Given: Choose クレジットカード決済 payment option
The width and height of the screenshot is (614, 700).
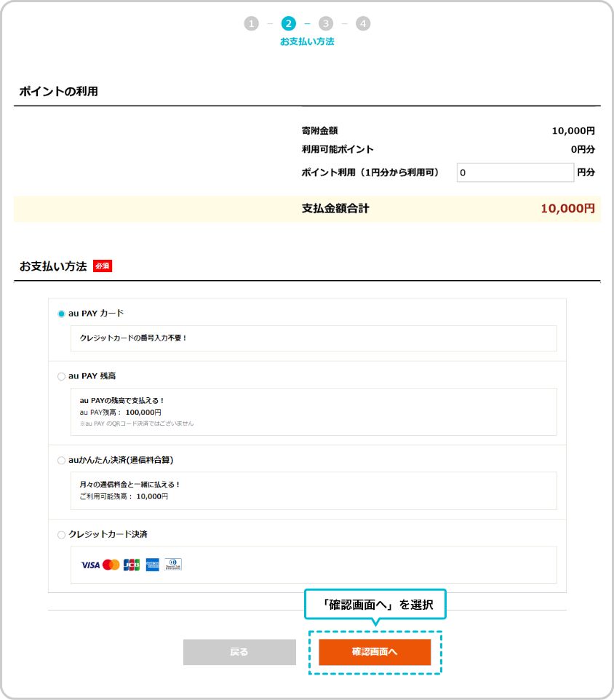Looking at the screenshot, I should coord(61,535).
